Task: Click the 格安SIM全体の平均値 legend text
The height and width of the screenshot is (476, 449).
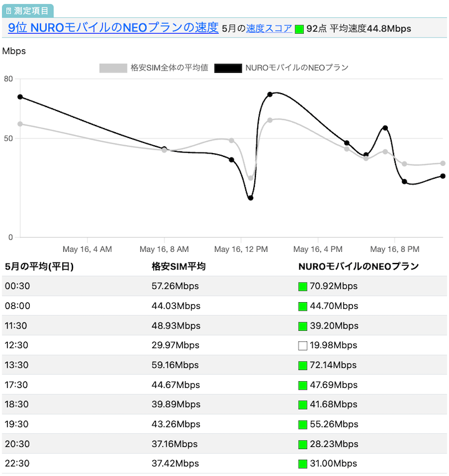Action: point(169,68)
